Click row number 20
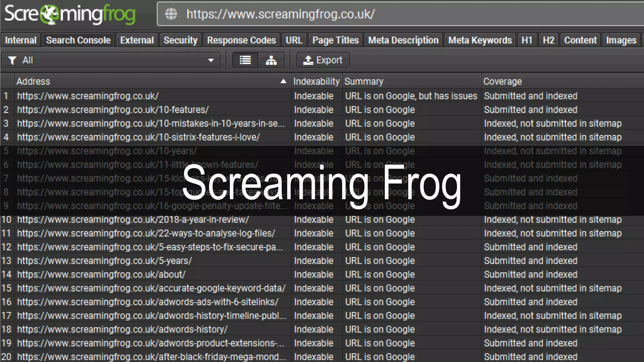Viewport: 644px width, 362px height. [x=7, y=357]
